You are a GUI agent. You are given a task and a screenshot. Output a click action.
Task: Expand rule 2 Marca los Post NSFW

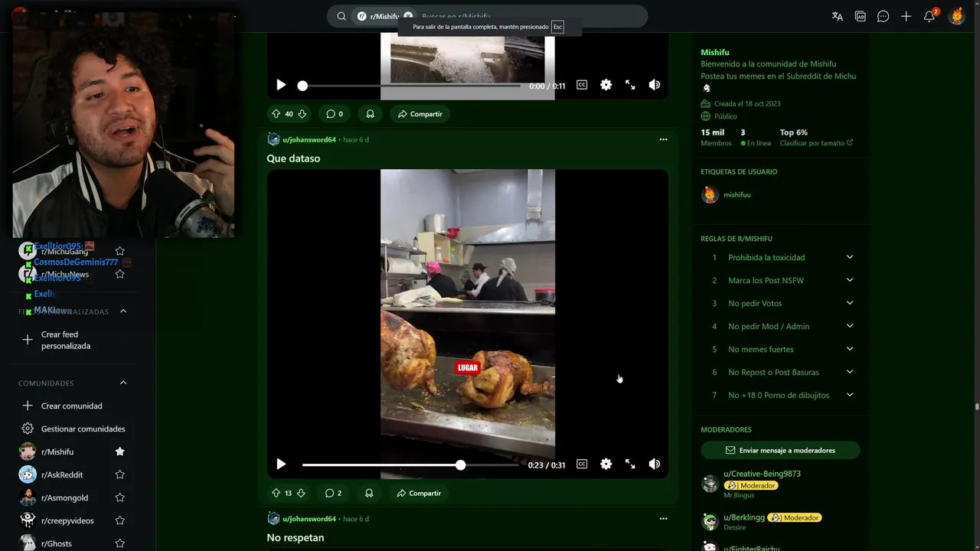point(849,280)
